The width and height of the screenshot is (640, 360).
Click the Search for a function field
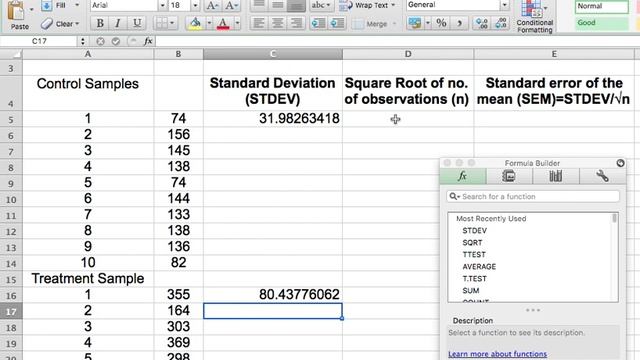pyautogui.click(x=533, y=196)
